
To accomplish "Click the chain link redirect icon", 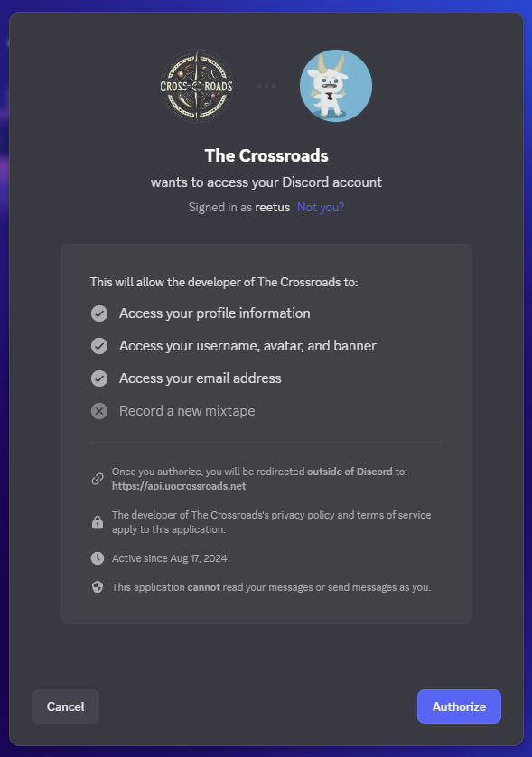I will (x=98, y=479).
